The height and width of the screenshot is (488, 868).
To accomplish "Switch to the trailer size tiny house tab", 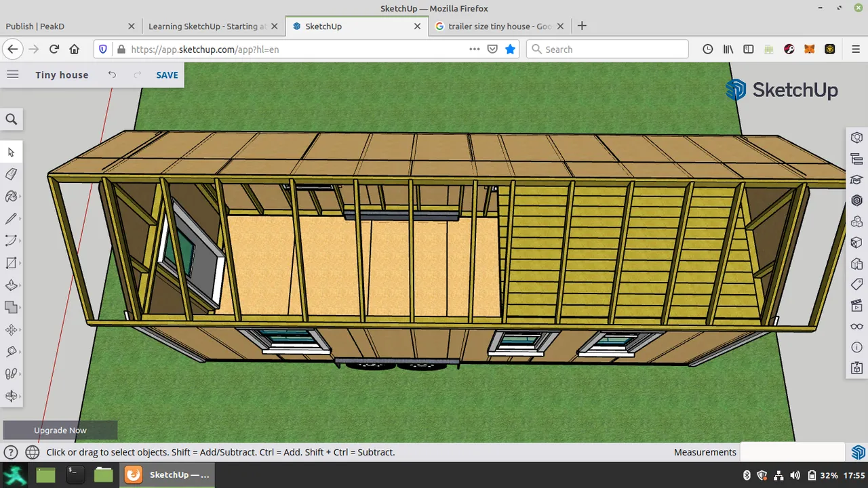I will pyautogui.click(x=499, y=26).
